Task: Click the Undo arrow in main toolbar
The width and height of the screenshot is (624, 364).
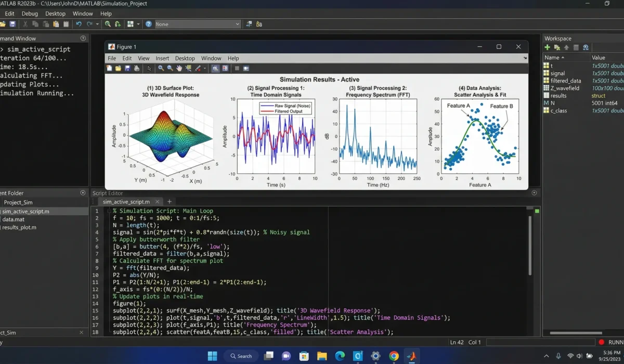Action: point(79,24)
